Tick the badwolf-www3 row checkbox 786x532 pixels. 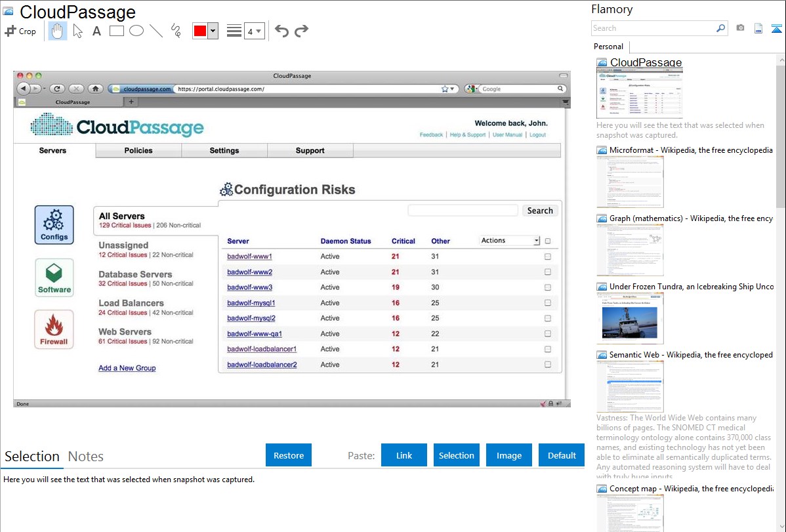point(547,287)
